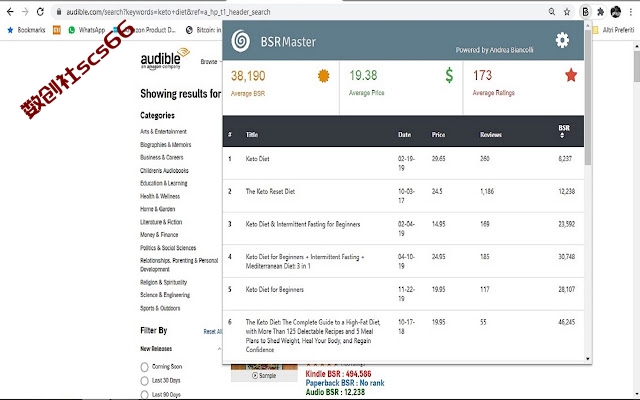The height and width of the screenshot is (400, 640).
Task: Open the BSR Master settings gear
Action: coord(562,40)
